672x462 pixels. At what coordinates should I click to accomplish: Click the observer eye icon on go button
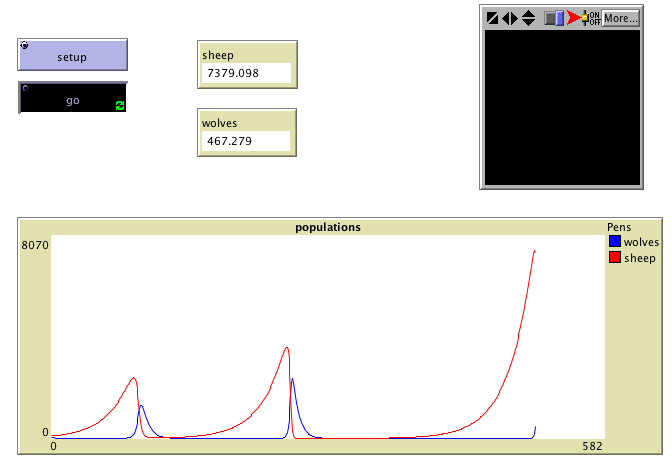coord(25,88)
